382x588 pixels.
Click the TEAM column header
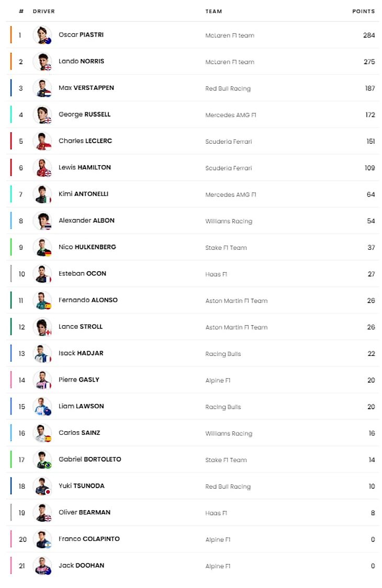pyautogui.click(x=214, y=11)
